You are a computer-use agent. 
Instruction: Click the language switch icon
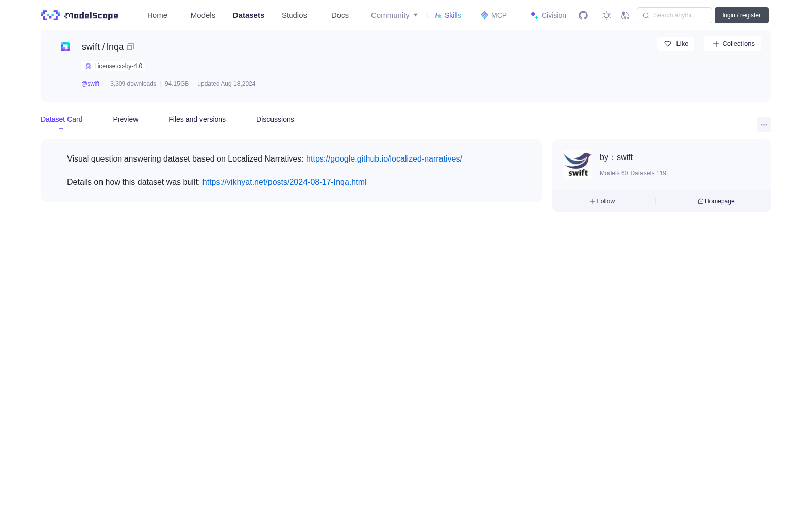(x=625, y=15)
